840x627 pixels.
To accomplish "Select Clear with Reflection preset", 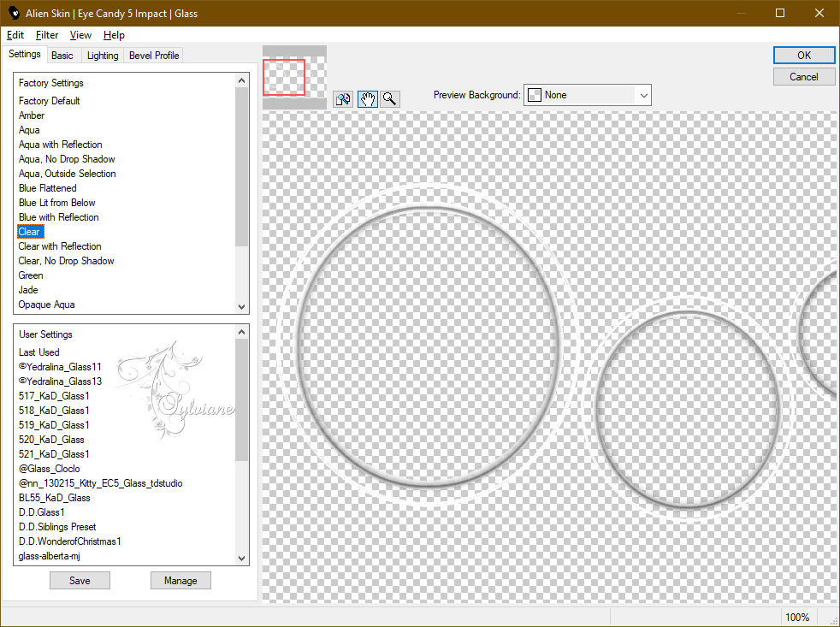I will pyautogui.click(x=60, y=246).
